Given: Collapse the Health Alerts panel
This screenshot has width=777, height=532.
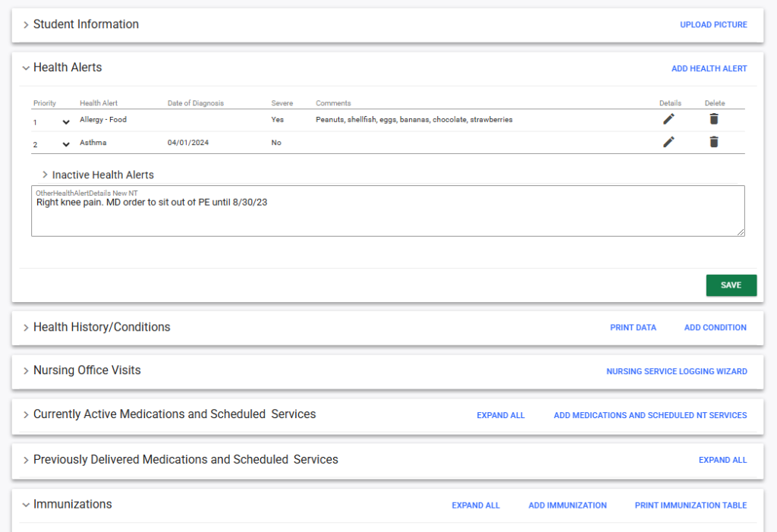Looking at the screenshot, I should [x=26, y=68].
